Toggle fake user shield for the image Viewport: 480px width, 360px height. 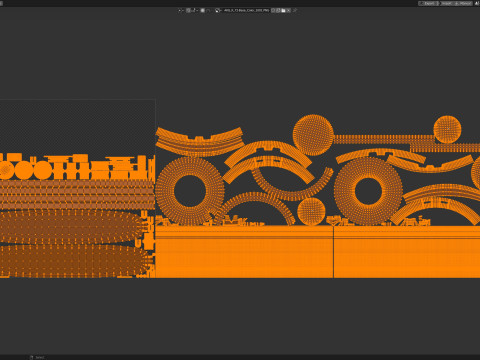[x=273, y=10]
